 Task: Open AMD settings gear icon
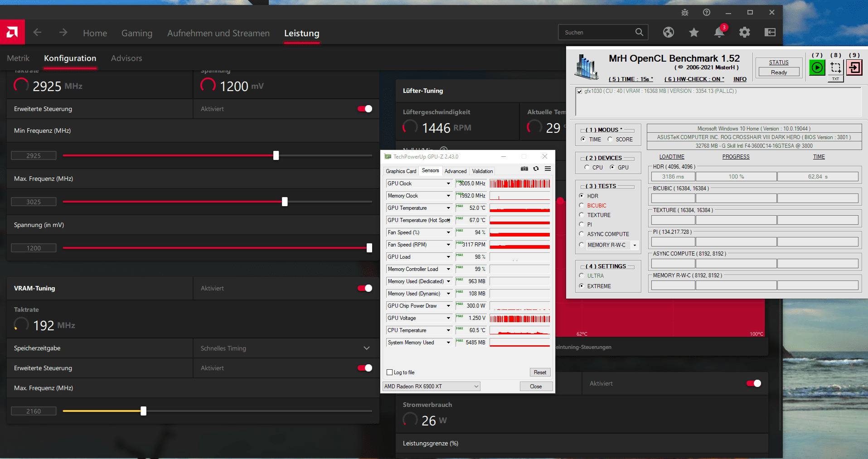click(x=745, y=32)
